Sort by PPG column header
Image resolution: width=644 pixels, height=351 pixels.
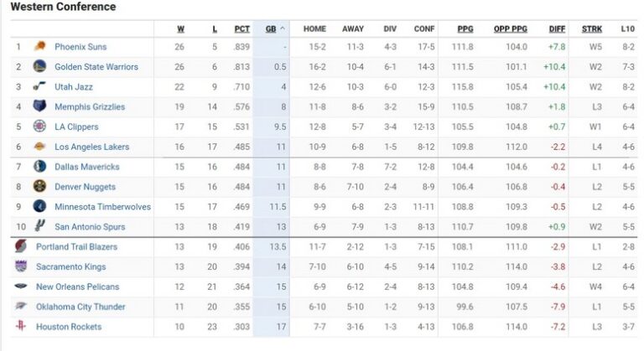pyautogui.click(x=465, y=28)
